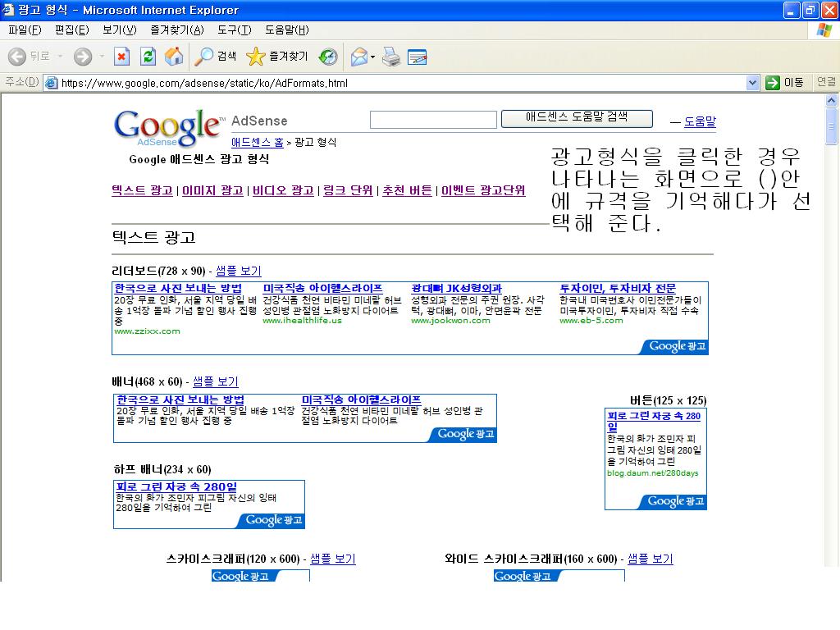This screenshot has width=840, height=630.
Task: Open the 도움말 link at top right
Action: tap(700, 121)
